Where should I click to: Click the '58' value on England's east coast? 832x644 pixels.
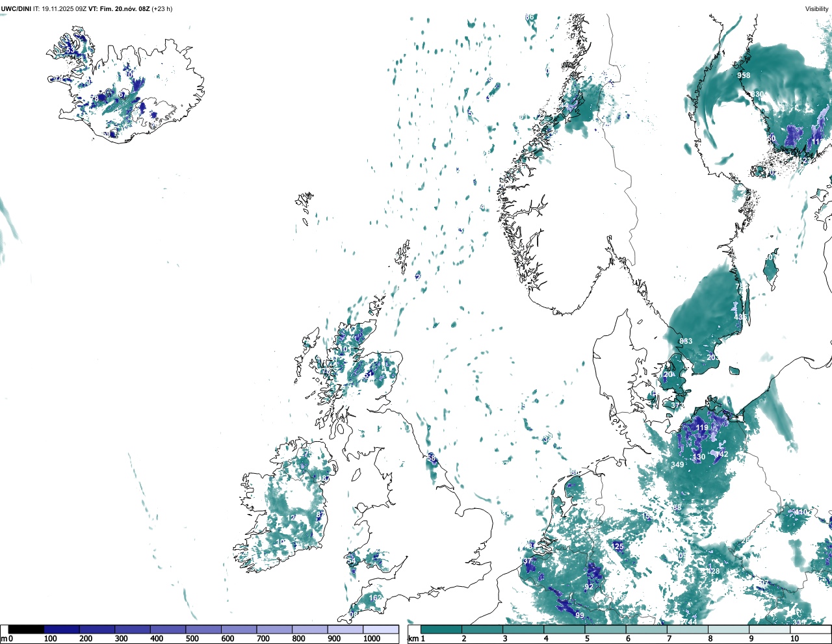[432, 459]
